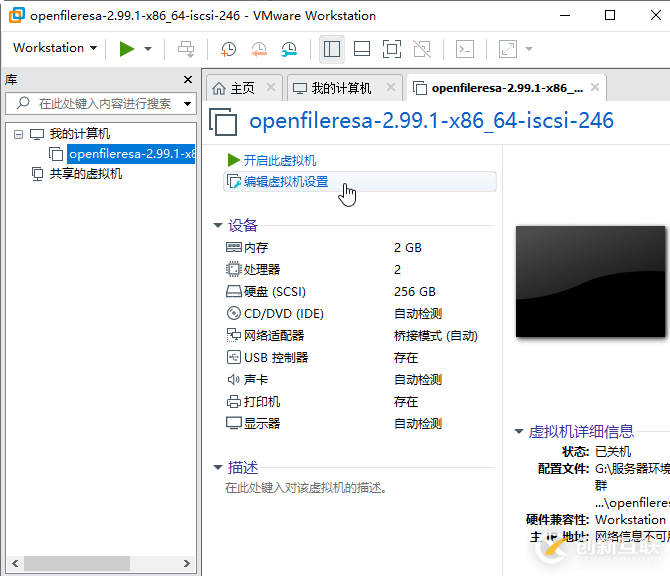Toggle the library sidebar view icon
Viewport: 670px width, 576px height.
click(333, 48)
